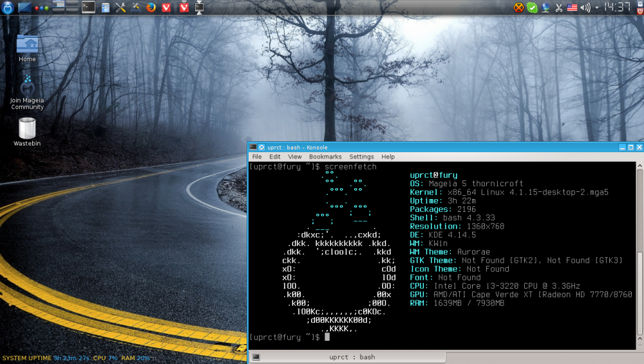
Task: Open the Bookmarks menu in Konsole
Action: pos(325,157)
